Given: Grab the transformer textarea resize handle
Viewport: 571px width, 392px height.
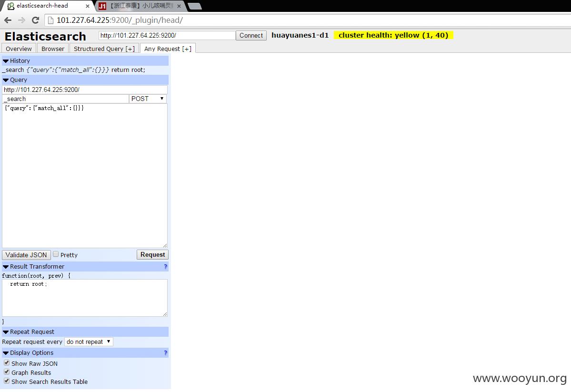Looking at the screenshot, I should click(165, 314).
